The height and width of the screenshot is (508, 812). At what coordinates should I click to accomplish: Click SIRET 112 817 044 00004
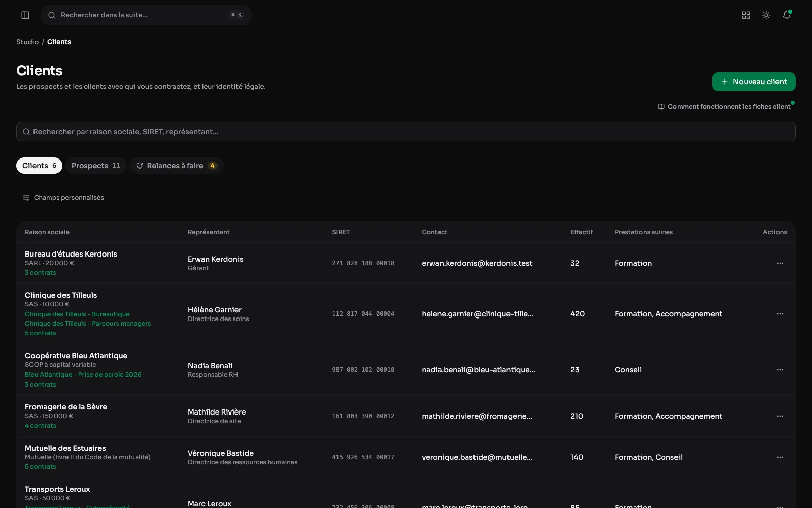[x=363, y=314]
